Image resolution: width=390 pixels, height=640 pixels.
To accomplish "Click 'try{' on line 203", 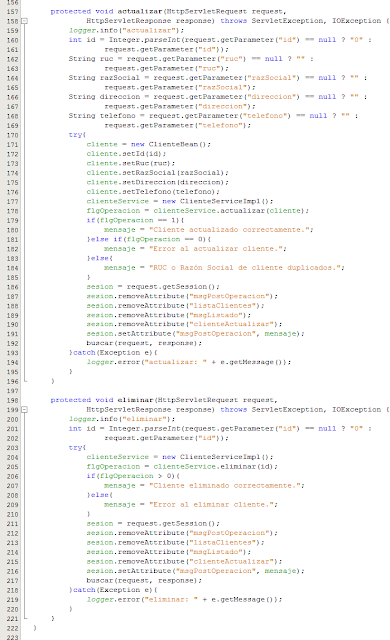I will click(x=78, y=448).
